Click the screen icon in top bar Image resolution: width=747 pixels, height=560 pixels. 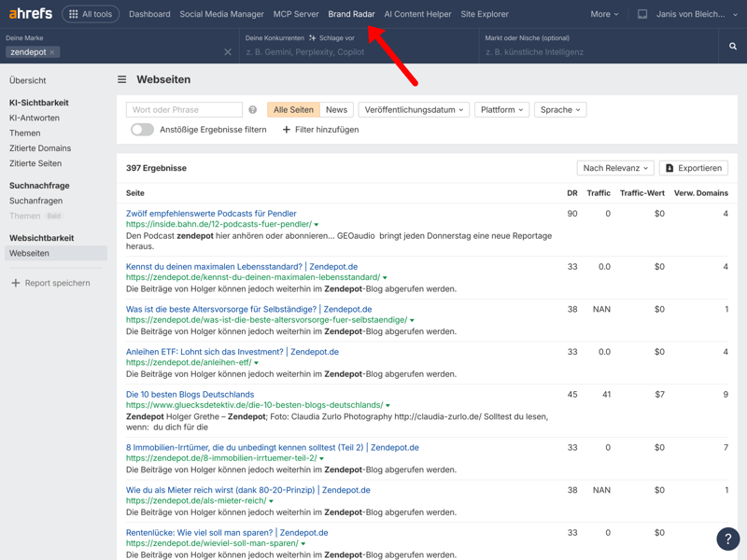click(642, 14)
